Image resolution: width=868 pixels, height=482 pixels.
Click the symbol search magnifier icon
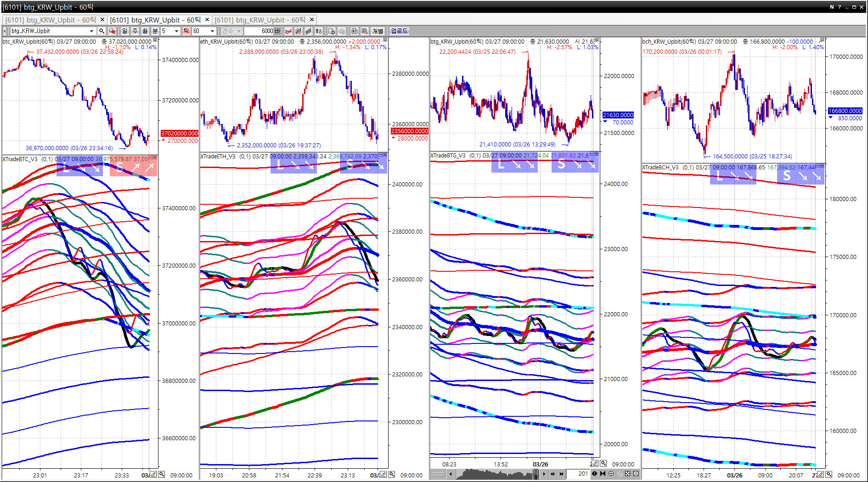101,31
